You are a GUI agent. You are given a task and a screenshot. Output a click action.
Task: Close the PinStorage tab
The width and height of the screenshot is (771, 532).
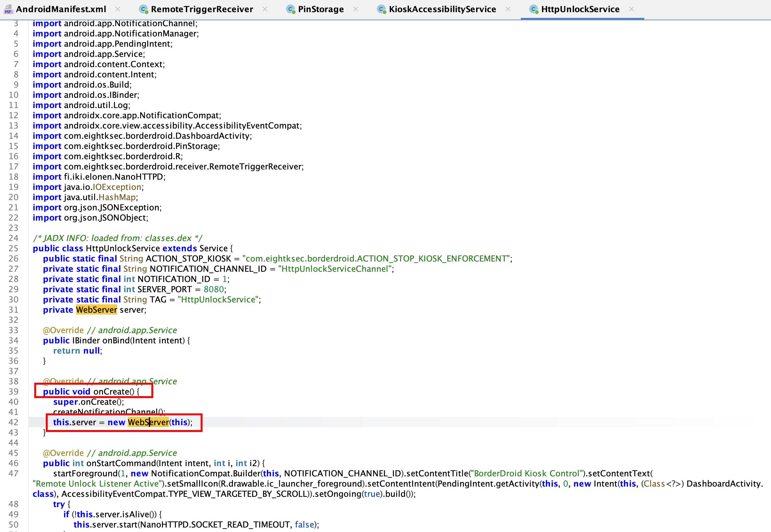(x=356, y=9)
